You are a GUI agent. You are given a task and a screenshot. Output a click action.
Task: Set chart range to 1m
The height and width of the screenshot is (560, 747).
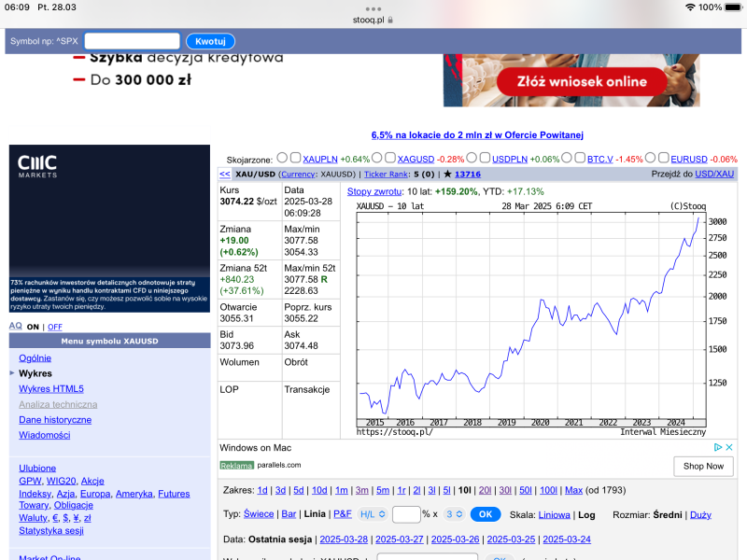pos(342,490)
